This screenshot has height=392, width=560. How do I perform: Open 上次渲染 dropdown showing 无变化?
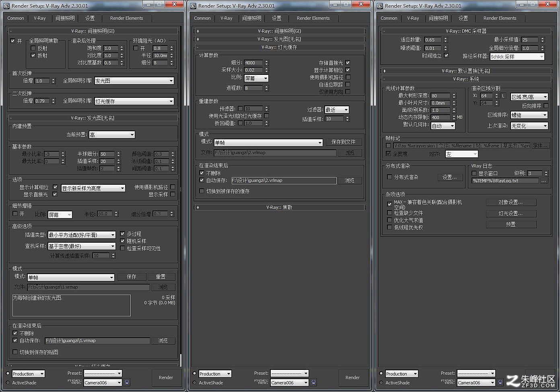[529, 126]
